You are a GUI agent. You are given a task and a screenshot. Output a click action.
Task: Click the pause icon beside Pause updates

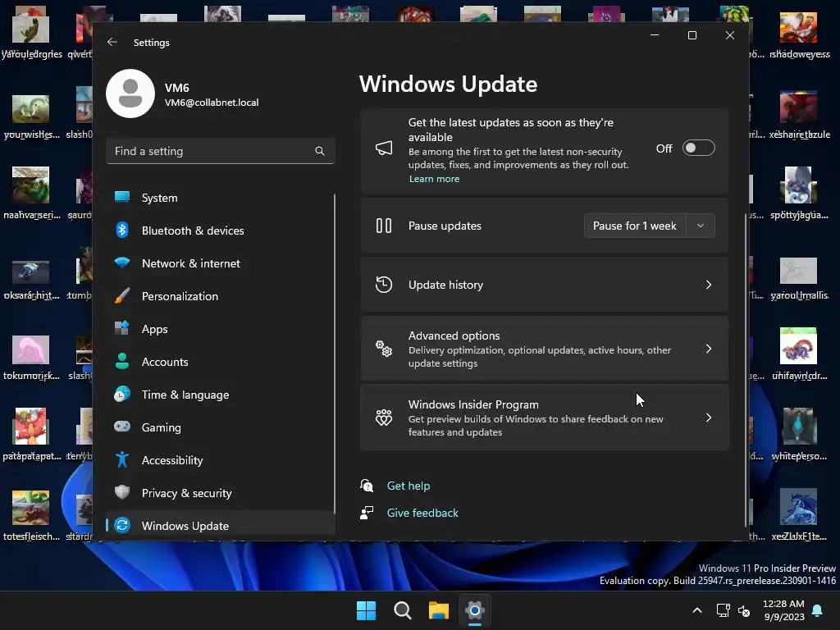384,226
